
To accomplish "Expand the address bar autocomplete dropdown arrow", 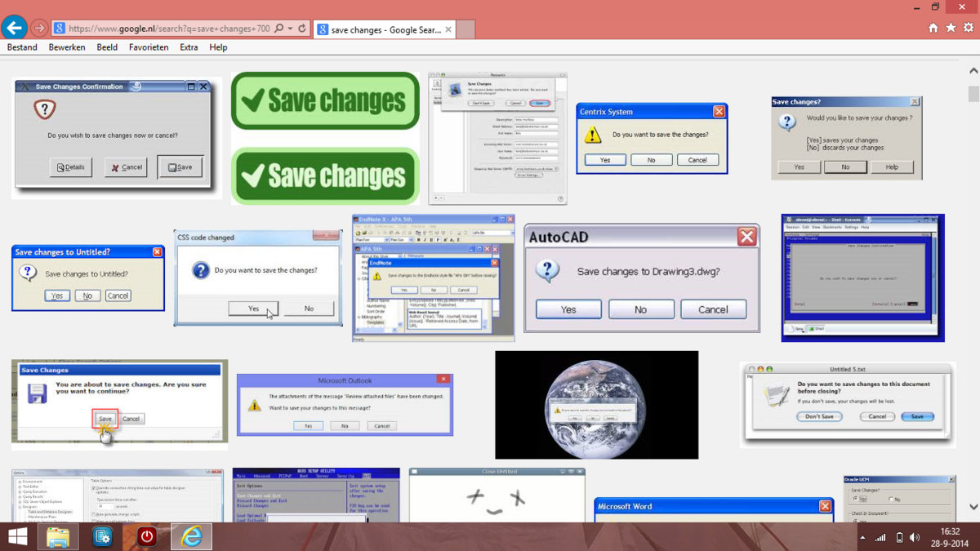I will tap(291, 29).
